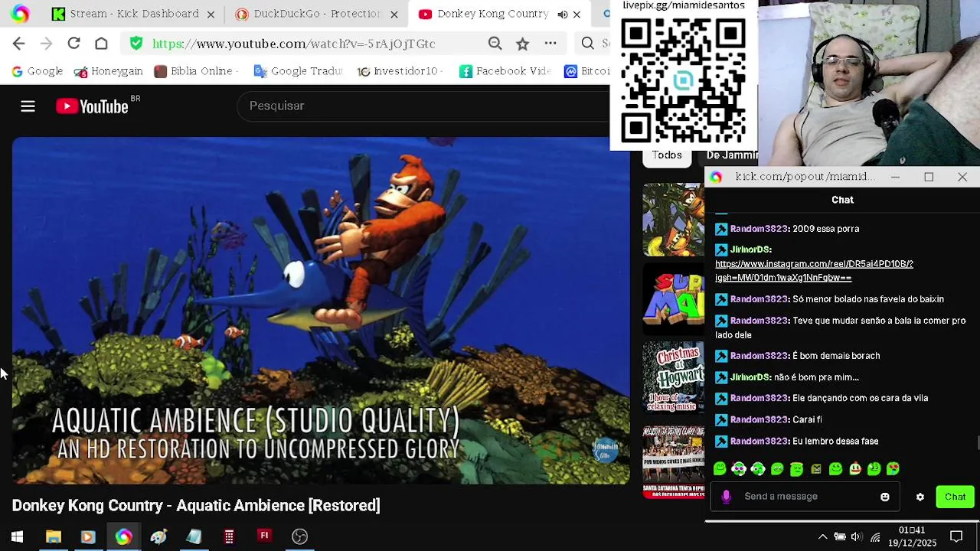980x551 pixels.
Task: Focus the Send a message chat field
Action: tap(804, 497)
